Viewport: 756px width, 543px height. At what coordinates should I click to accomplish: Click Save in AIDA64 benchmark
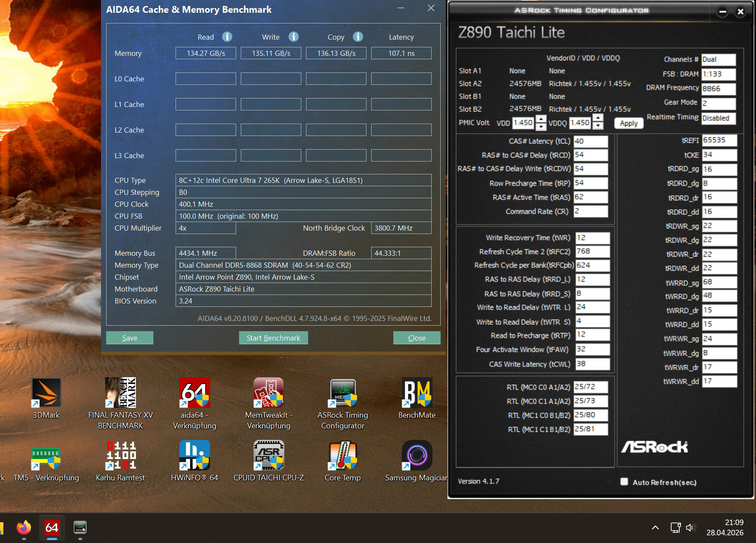coord(130,338)
